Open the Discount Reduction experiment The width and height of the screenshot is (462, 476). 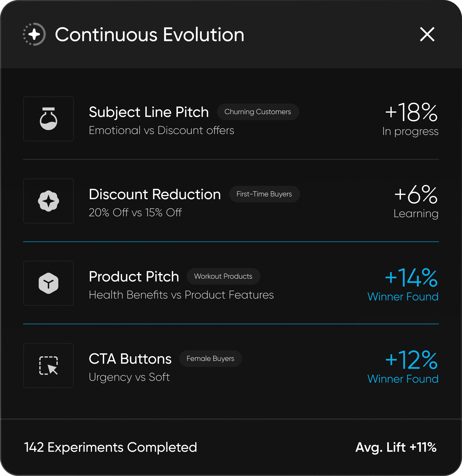point(155,194)
